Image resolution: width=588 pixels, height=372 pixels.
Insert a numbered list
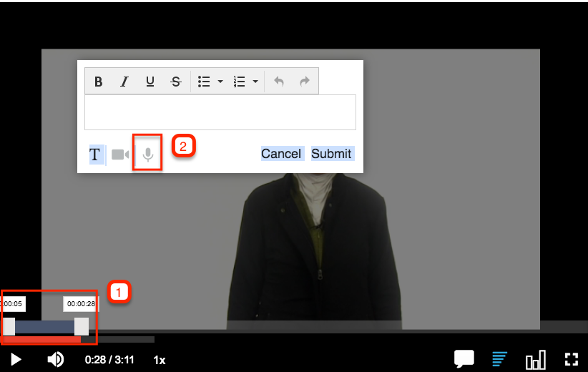tap(240, 82)
